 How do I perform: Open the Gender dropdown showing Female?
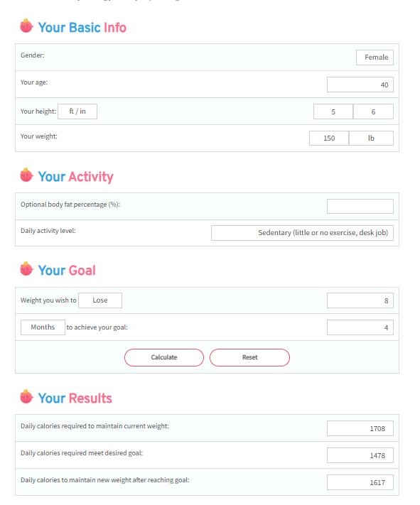tap(375, 58)
